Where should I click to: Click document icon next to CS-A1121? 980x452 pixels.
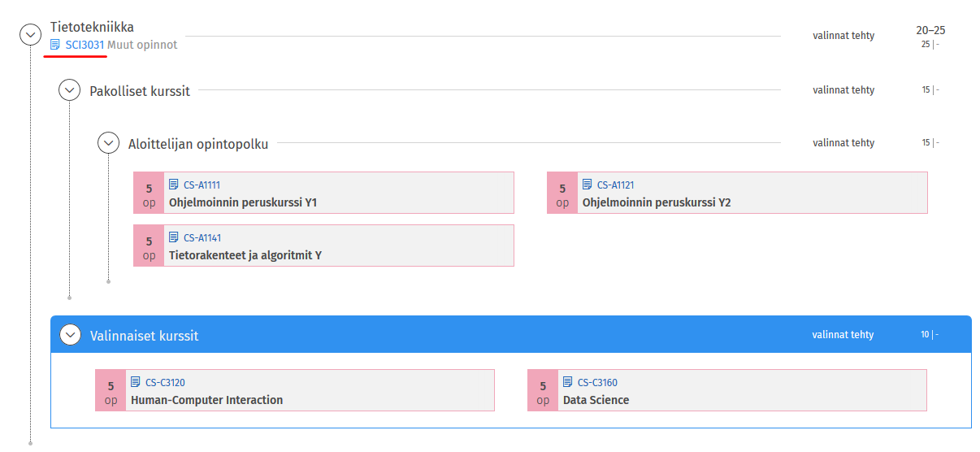[588, 185]
